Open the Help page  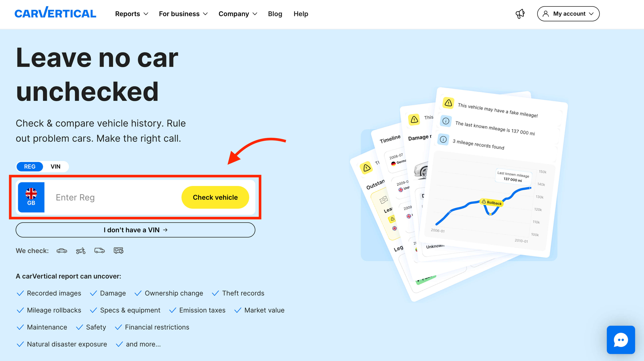click(x=301, y=14)
